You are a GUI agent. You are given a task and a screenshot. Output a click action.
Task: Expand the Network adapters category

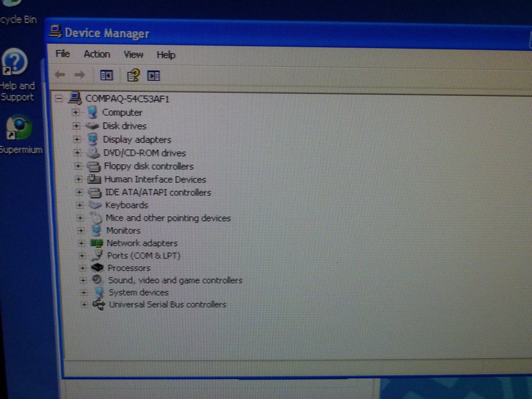pos(82,243)
